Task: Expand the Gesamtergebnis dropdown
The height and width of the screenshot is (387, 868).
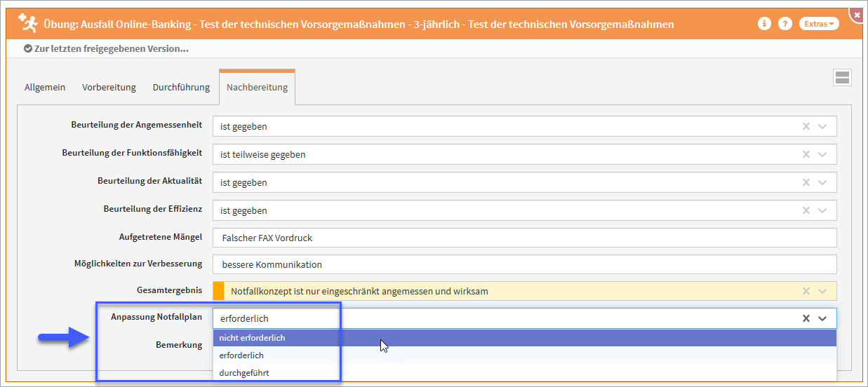Action: [823, 291]
